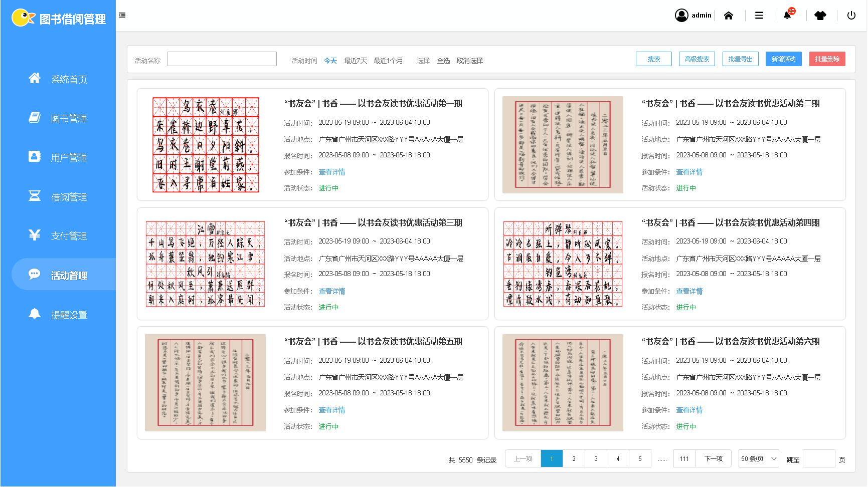Select the 今天 activity time filter
Viewport: 868px width, 487px height.
(x=330, y=61)
